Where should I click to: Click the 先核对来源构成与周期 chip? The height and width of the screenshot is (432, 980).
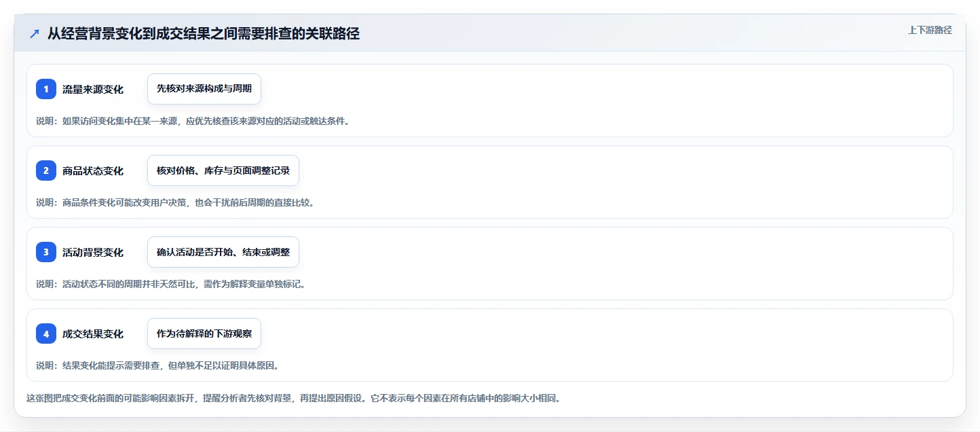(204, 89)
